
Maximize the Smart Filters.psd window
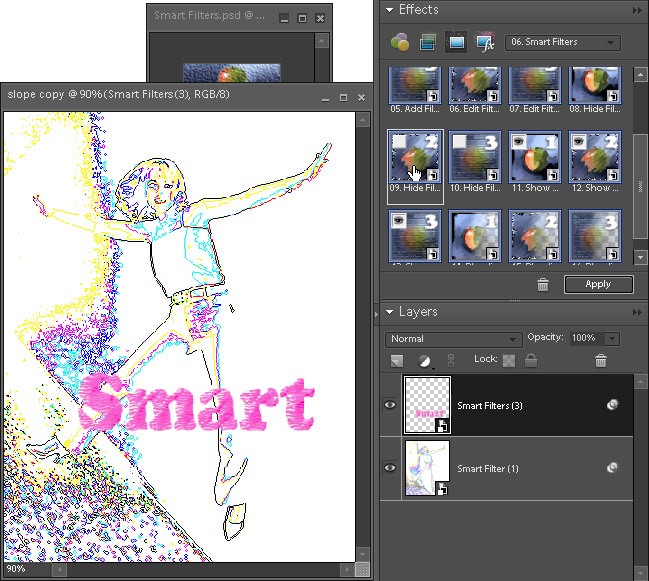(302, 18)
